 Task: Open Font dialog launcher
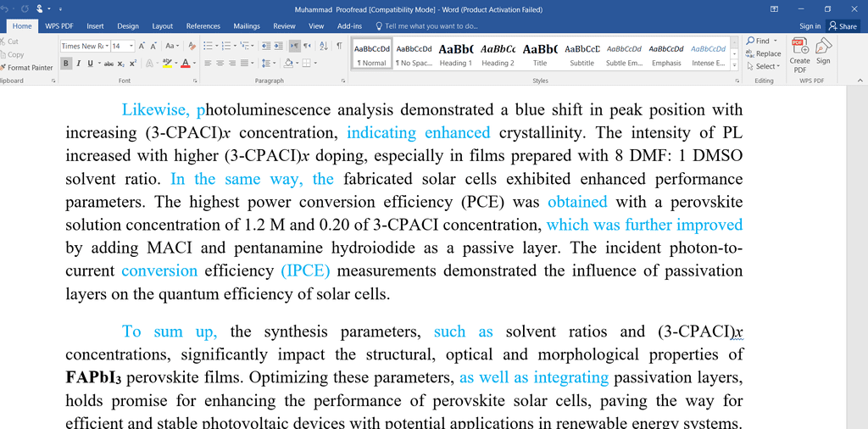tap(196, 81)
